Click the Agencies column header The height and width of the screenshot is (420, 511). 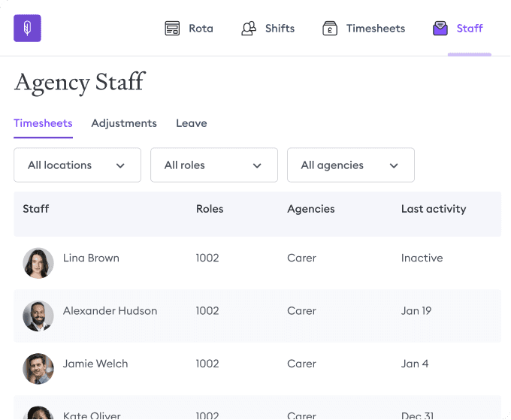(311, 209)
